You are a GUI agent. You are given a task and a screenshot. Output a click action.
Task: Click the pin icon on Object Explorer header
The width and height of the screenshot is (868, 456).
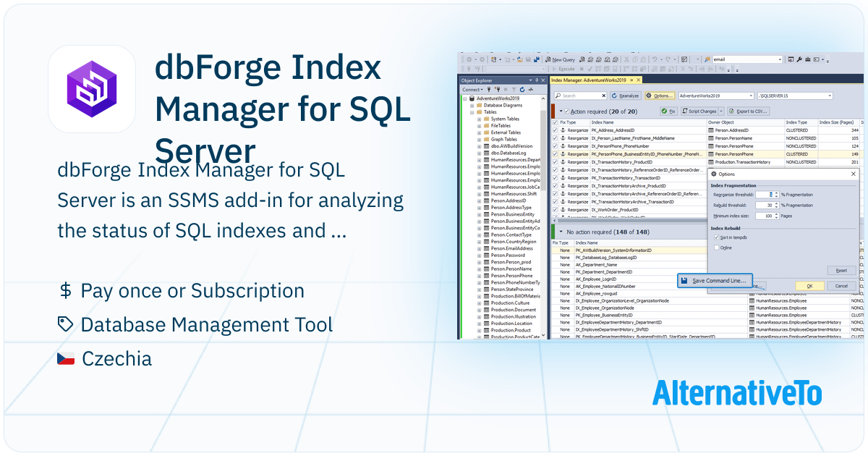(x=537, y=80)
